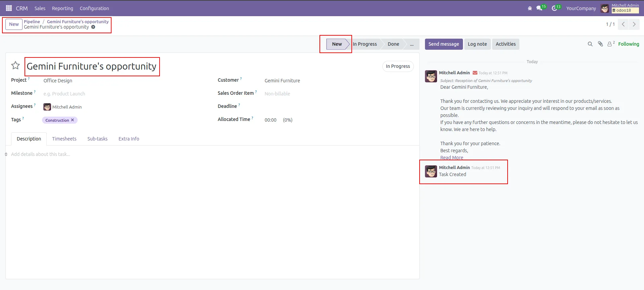This screenshot has height=290, width=644.
Task: Open the Reporting menu
Action: (62, 8)
